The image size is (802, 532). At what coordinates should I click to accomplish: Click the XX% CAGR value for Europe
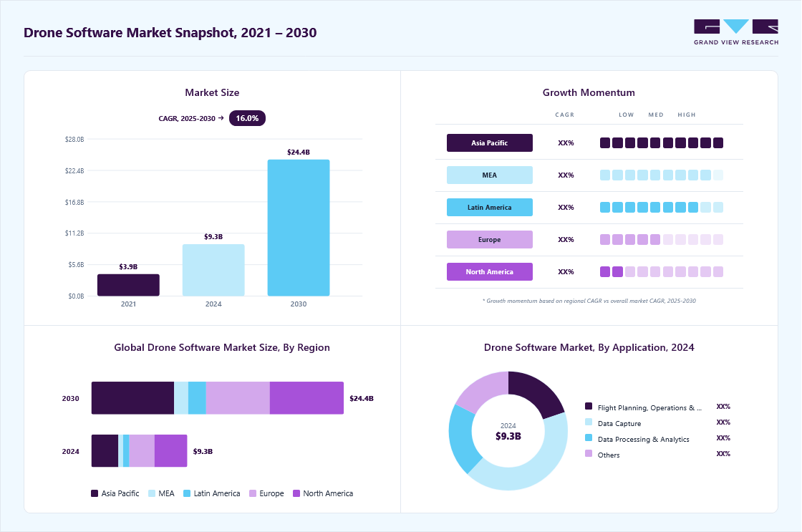pyautogui.click(x=566, y=239)
